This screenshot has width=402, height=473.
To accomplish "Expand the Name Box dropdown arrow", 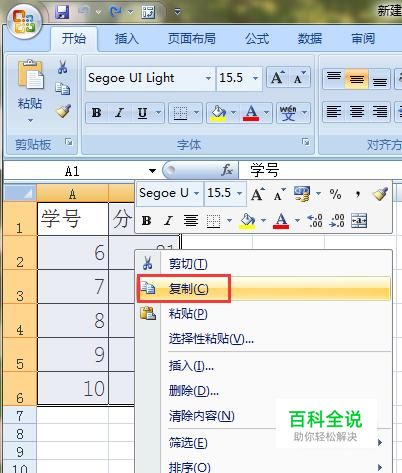I will [153, 171].
